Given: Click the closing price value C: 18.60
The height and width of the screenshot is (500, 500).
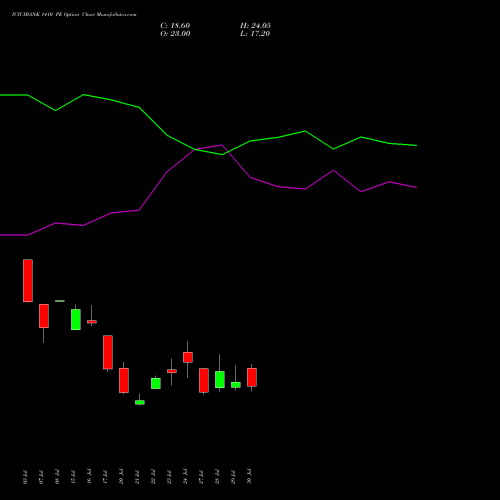Looking at the screenshot, I should tap(175, 26).
